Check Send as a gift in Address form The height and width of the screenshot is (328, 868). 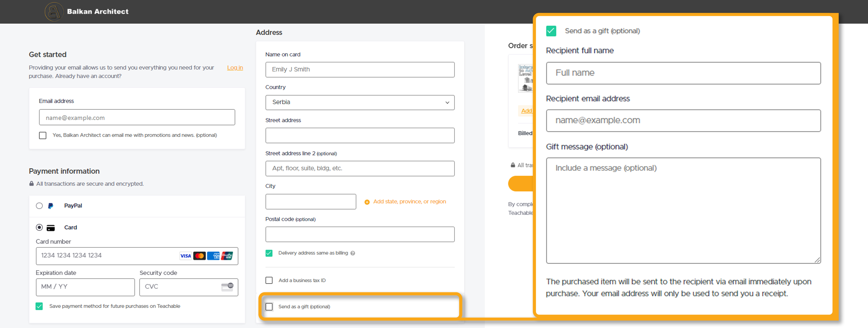(x=269, y=307)
